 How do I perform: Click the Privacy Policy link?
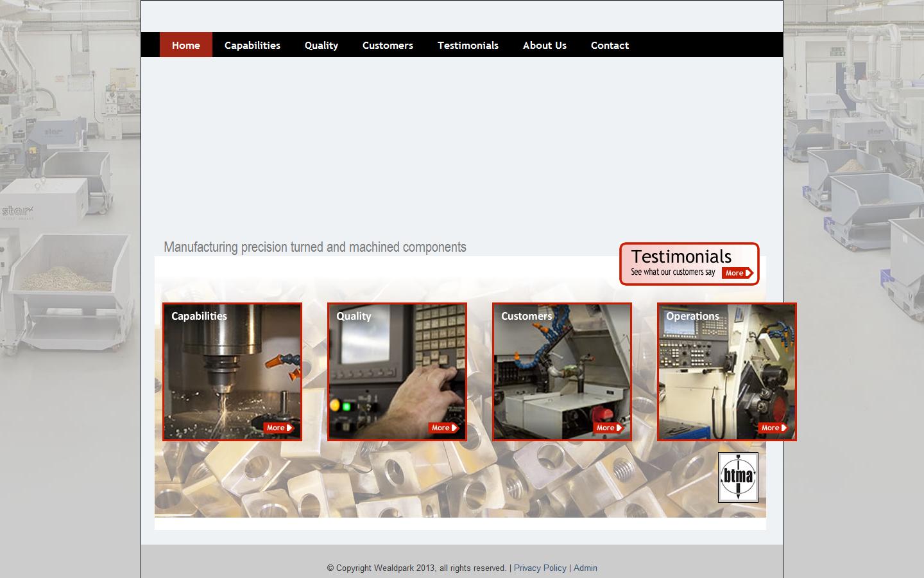pos(540,568)
